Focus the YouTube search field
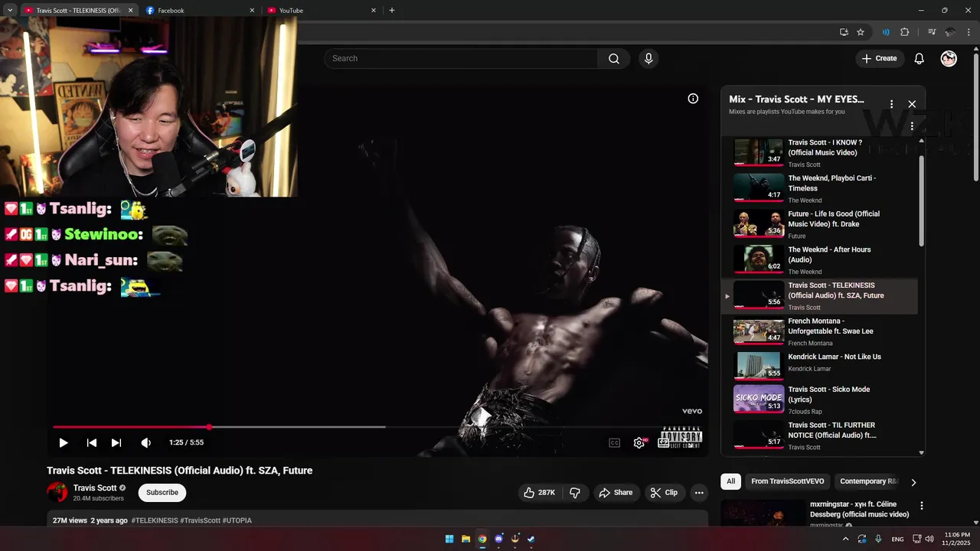 pyautogui.click(x=461, y=59)
